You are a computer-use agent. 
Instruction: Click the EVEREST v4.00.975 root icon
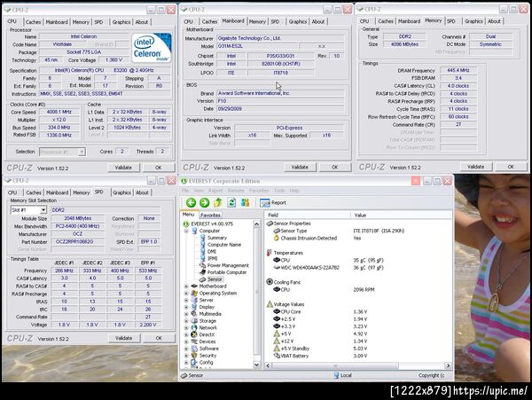click(x=186, y=224)
